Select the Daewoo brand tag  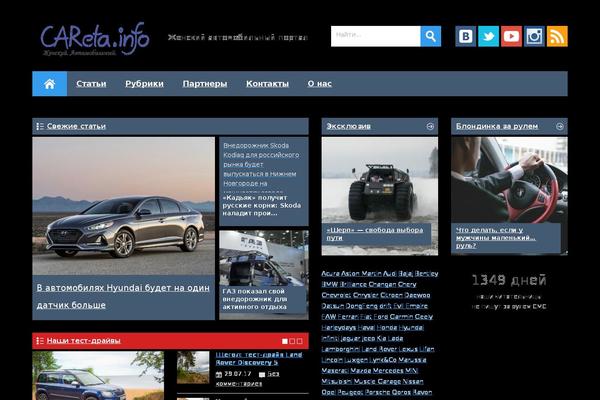(417, 295)
